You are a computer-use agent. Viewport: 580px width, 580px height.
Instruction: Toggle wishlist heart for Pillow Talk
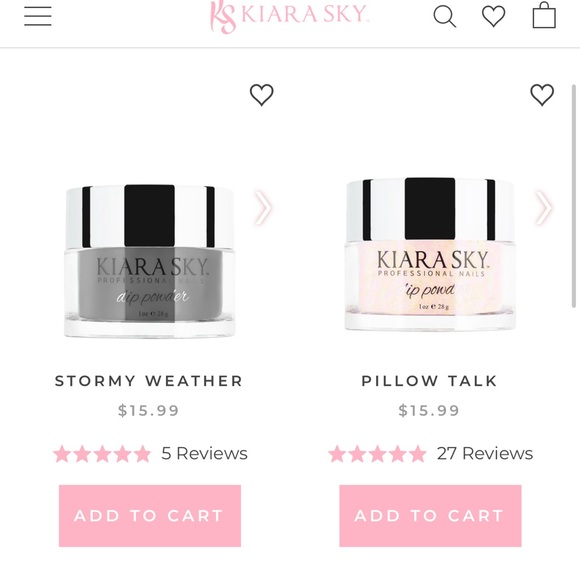[542, 95]
